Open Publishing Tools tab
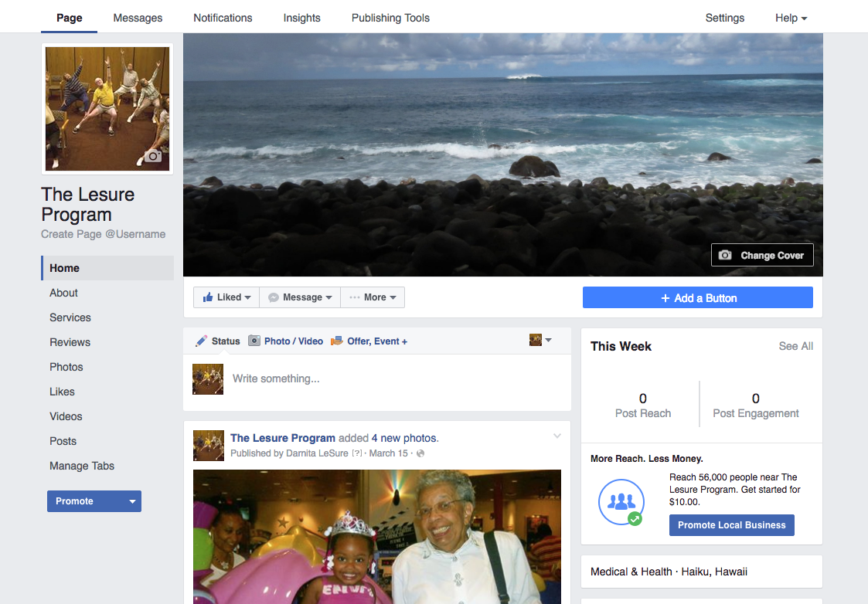 [x=390, y=18]
